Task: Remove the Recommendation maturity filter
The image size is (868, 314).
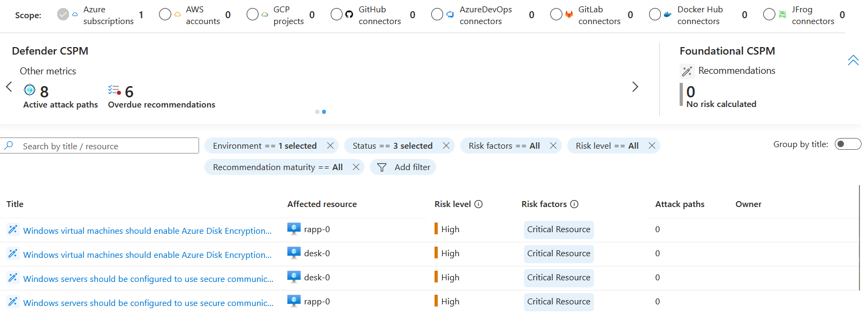Action: pyautogui.click(x=356, y=167)
